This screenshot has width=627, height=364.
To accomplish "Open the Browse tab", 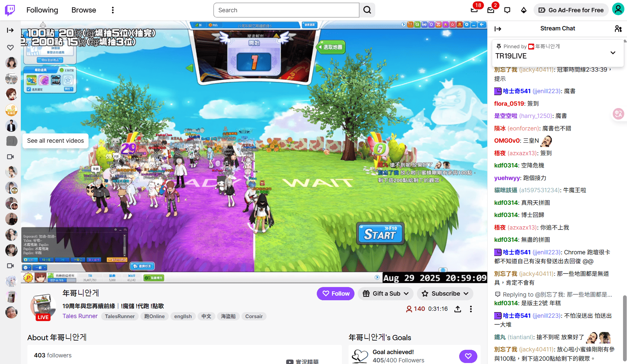I will click(84, 10).
